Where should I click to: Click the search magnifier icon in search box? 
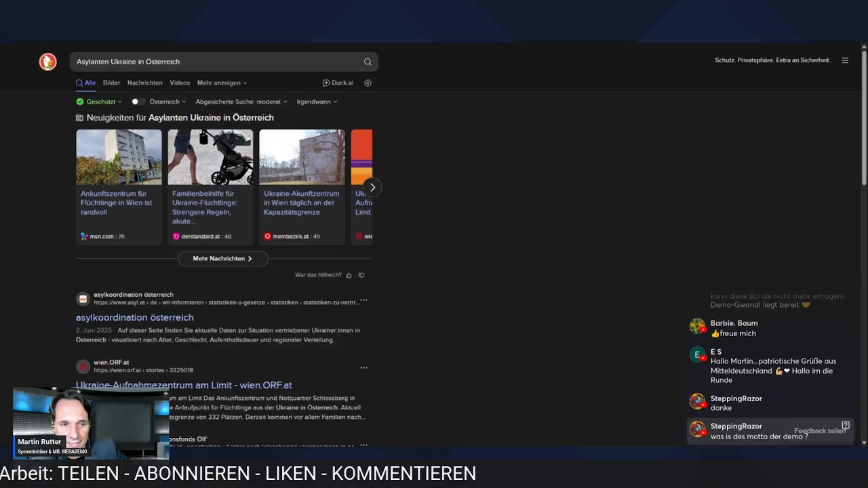[368, 62]
